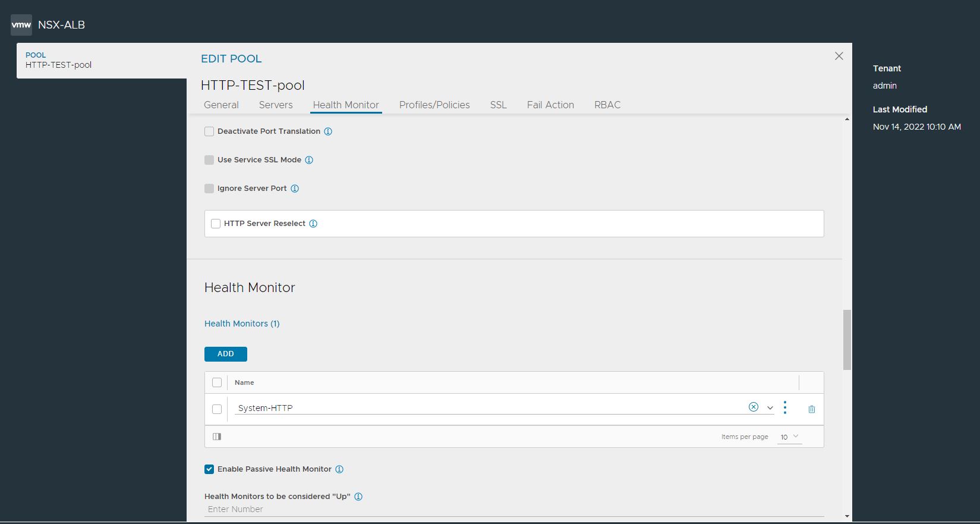Click the dialog vertical scrollbar thumb
Image resolution: width=980 pixels, height=524 pixels.
click(847, 340)
